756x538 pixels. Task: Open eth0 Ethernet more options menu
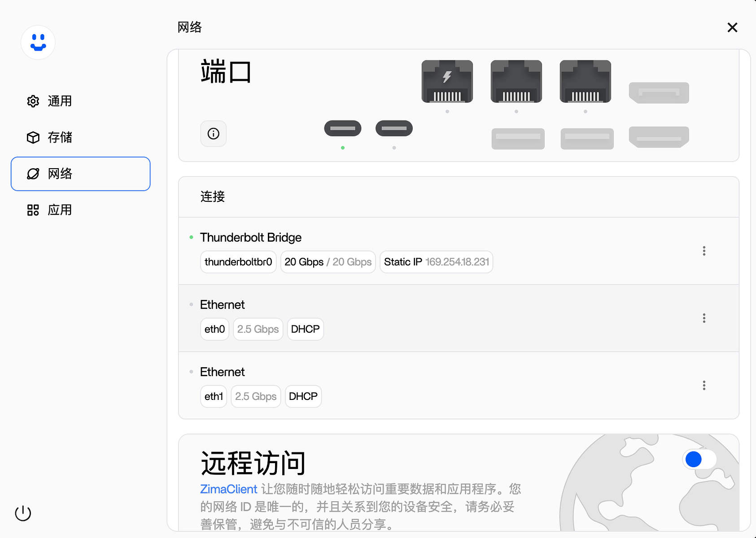point(704,318)
